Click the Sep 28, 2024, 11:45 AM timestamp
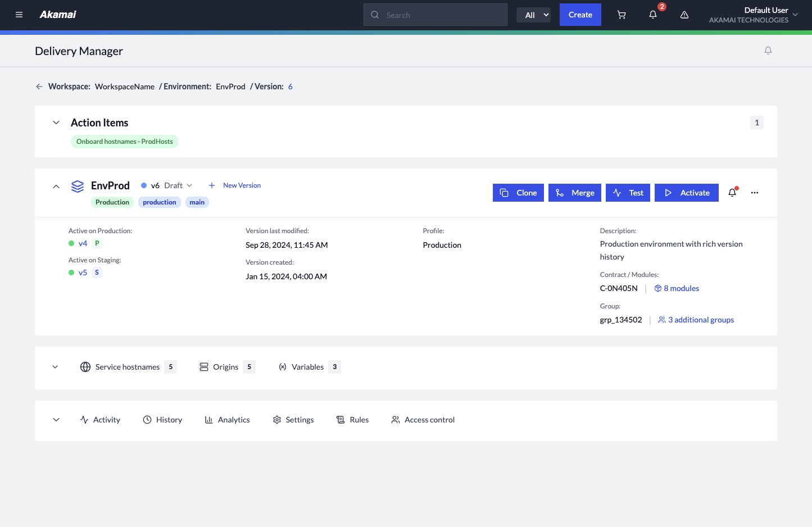Image resolution: width=812 pixels, height=527 pixels. point(287,245)
